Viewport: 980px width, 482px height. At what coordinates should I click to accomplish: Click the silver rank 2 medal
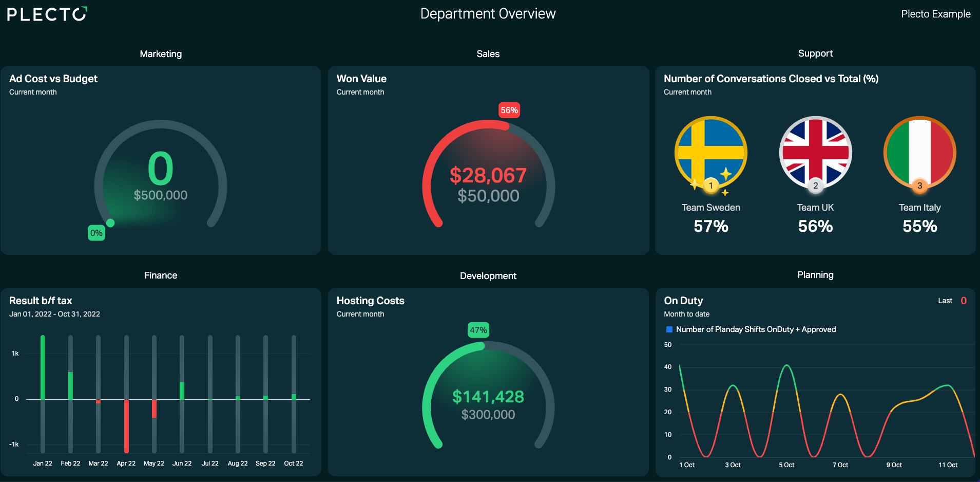tap(816, 186)
